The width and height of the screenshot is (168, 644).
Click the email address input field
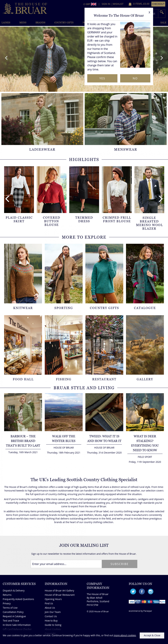point(66,564)
